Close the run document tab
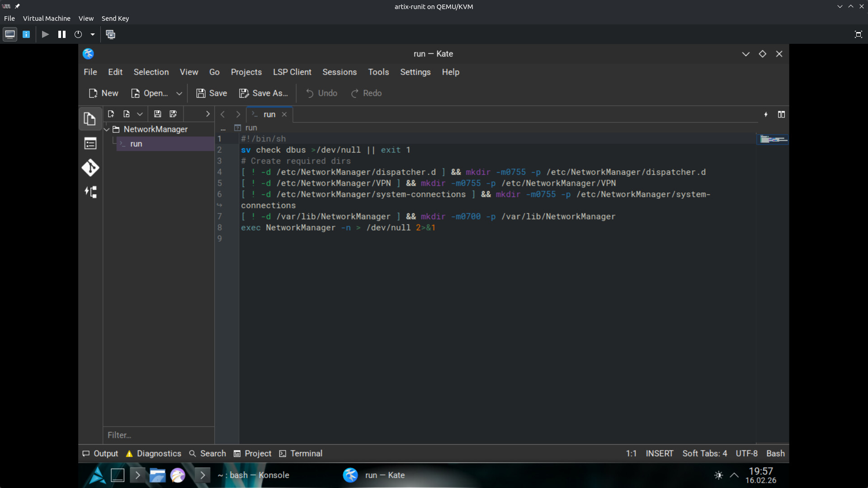 pos(284,114)
